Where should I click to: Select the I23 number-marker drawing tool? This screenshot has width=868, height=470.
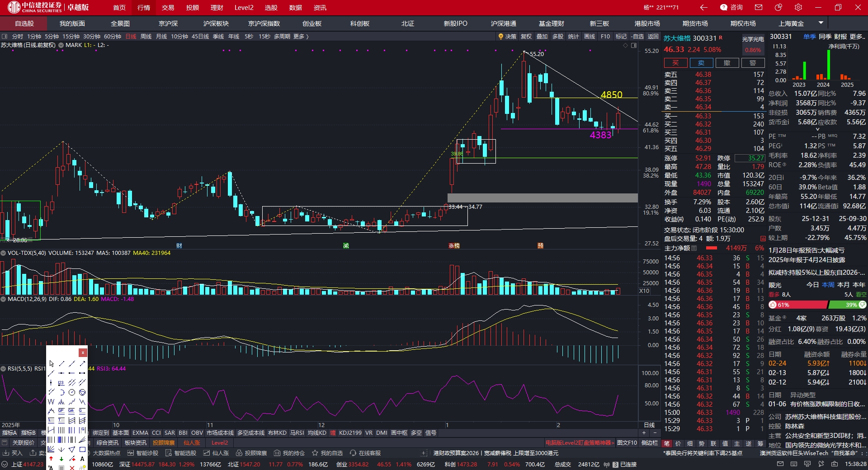click(61, 382)
